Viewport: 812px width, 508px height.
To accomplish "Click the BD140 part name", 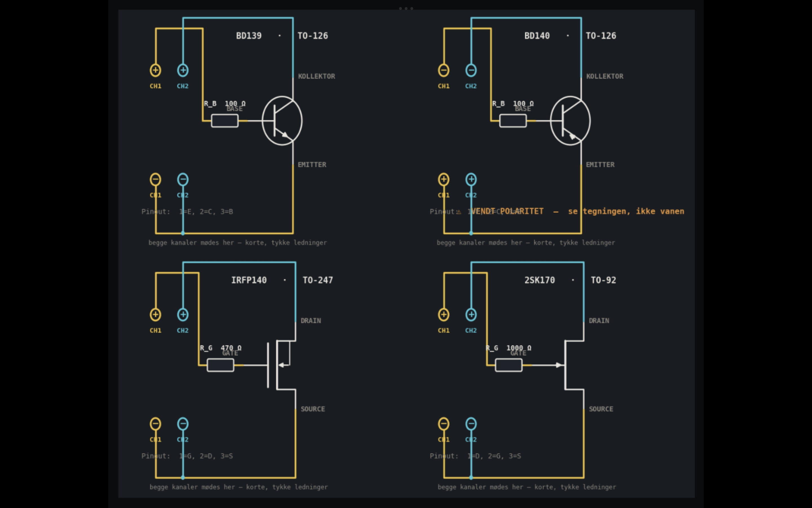I will point(537,36).
